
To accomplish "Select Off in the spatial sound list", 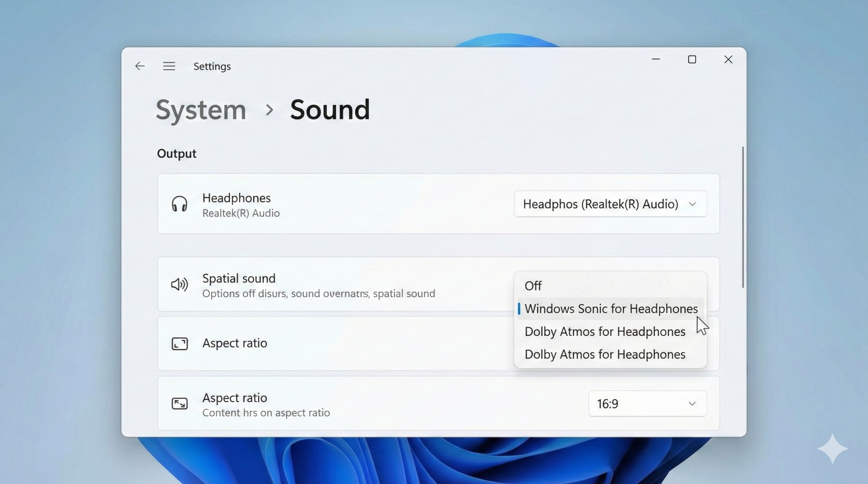I will coord(533,285).
